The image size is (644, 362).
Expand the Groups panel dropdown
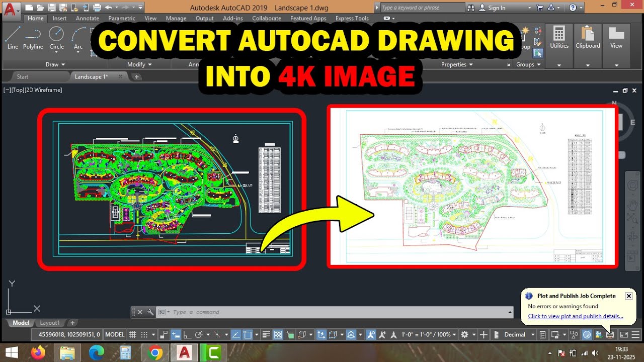(x=528, y=64)
